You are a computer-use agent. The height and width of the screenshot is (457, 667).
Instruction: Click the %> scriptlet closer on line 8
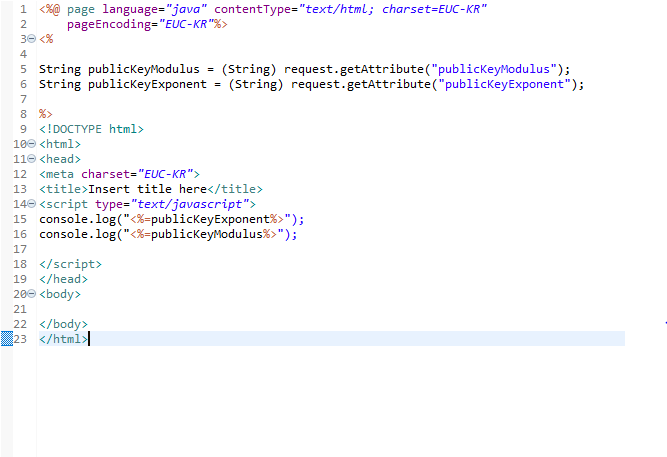(x=46, y=114)
